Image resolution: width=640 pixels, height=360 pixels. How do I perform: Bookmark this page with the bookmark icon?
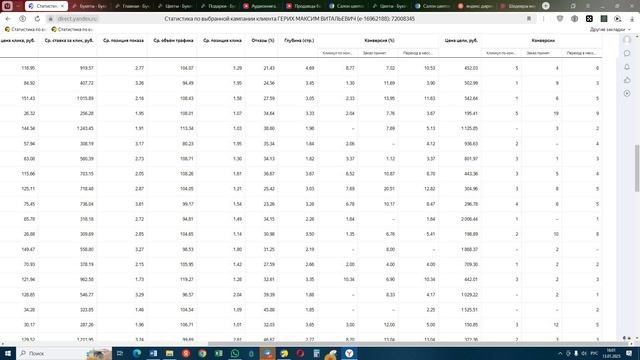coord(529,19)
